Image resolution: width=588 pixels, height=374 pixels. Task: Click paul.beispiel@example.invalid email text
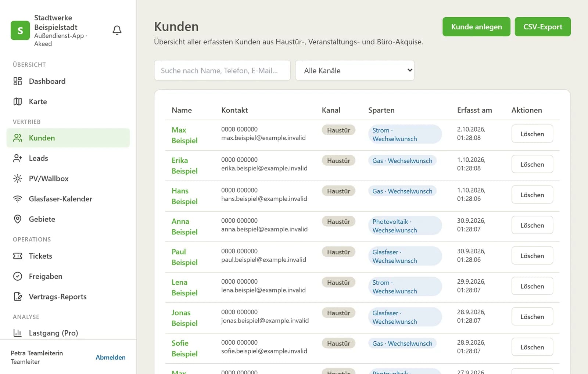pyautogui.click(x=263, y=260)
